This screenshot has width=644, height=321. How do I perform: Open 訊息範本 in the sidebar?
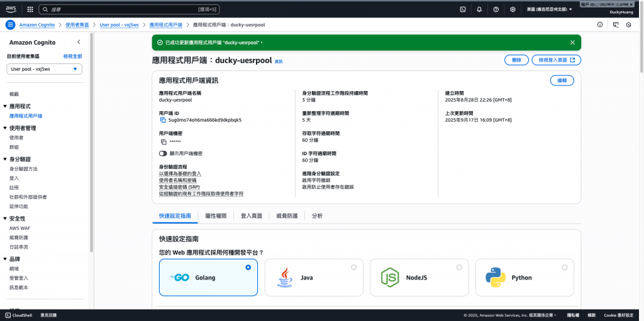pyautogui.click(x=19, y=287)
